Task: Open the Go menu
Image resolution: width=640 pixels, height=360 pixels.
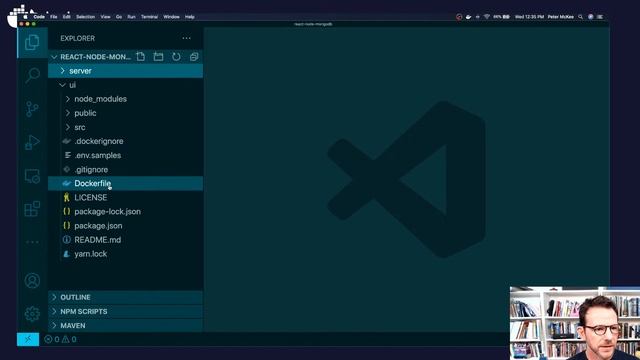Action: 119,17
